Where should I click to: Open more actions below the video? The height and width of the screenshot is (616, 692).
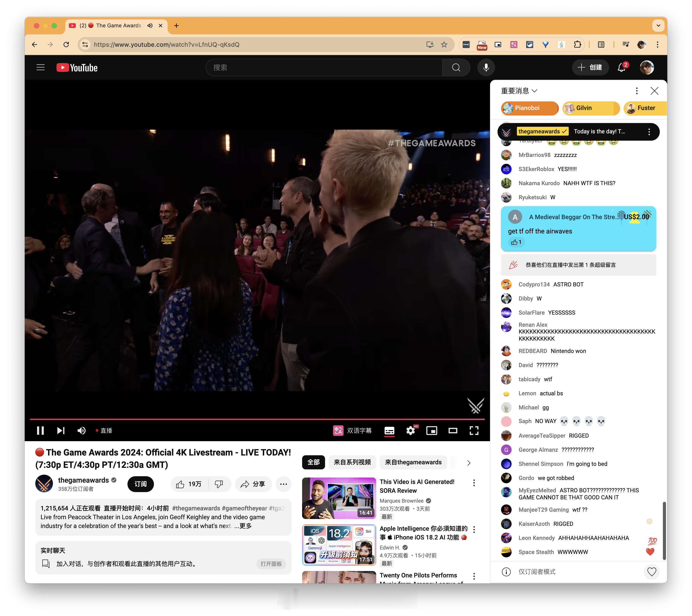click(x=284, y=484)
